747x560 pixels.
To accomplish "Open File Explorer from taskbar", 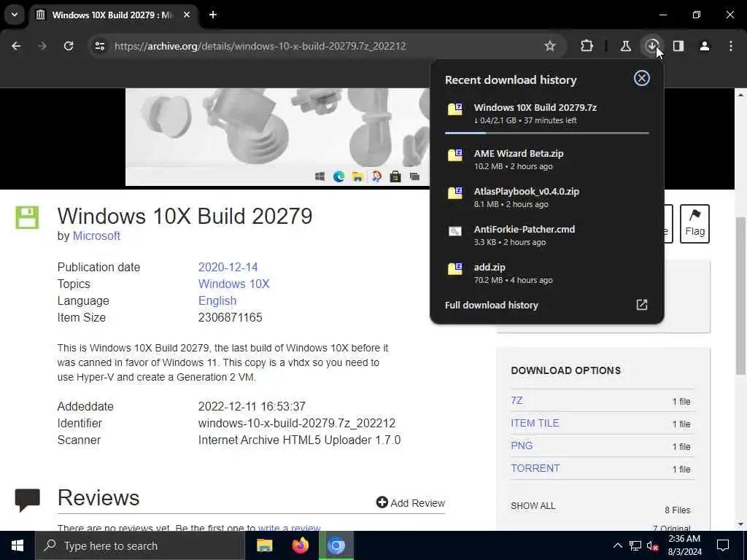I will (264, 545).
